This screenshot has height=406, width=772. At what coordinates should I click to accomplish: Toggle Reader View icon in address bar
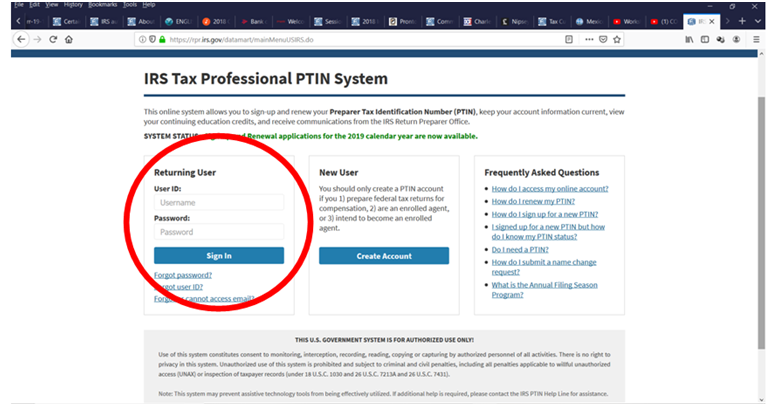tap(569, 39)
